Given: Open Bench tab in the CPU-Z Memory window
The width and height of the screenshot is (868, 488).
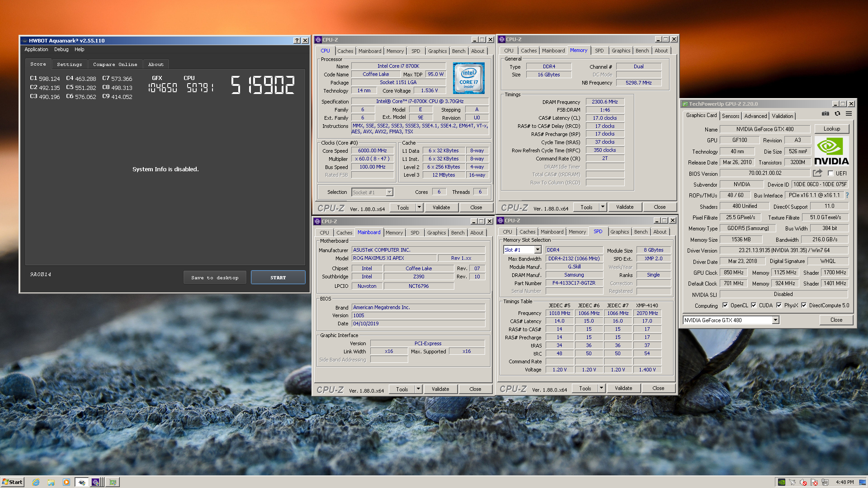Looking at the screenshot, I should (x=642, y=51).
